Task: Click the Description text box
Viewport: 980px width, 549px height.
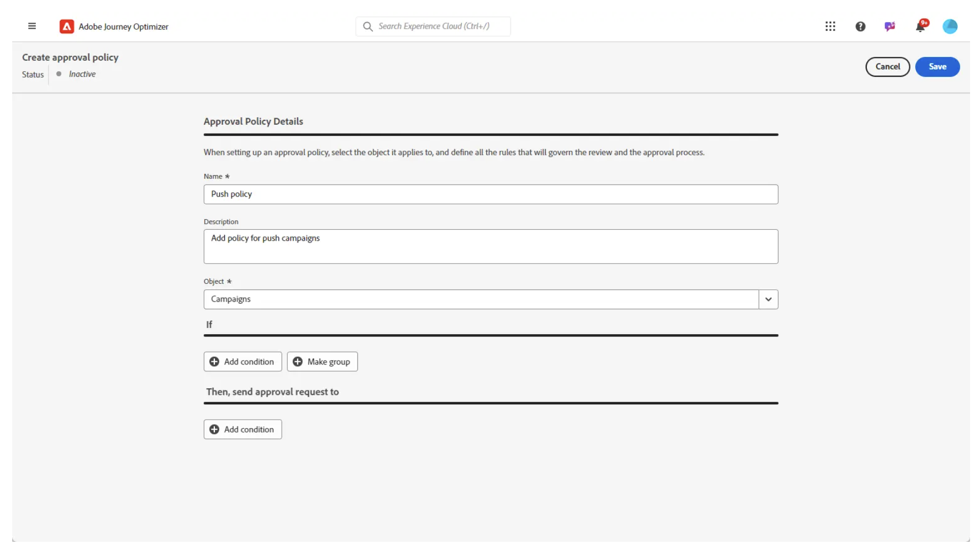Action: [x=491, y=246]
